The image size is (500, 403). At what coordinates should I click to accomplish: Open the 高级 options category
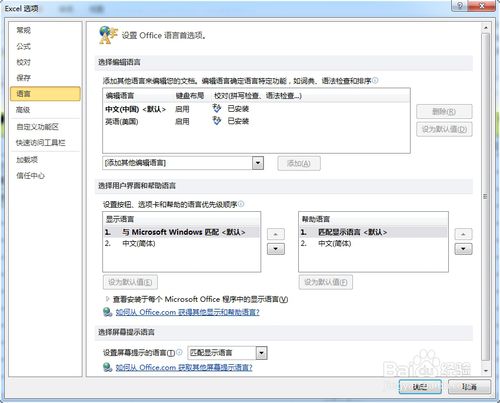pos(23,110)
